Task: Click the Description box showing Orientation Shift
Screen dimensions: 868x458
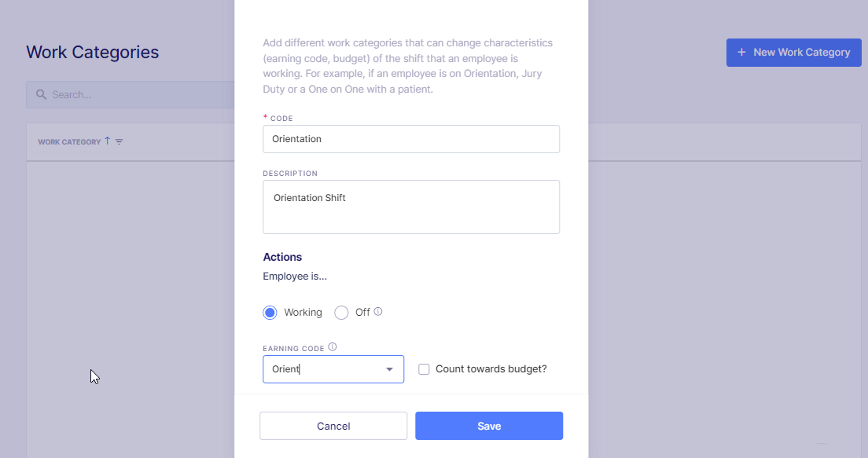Action: tap(411, 207)
